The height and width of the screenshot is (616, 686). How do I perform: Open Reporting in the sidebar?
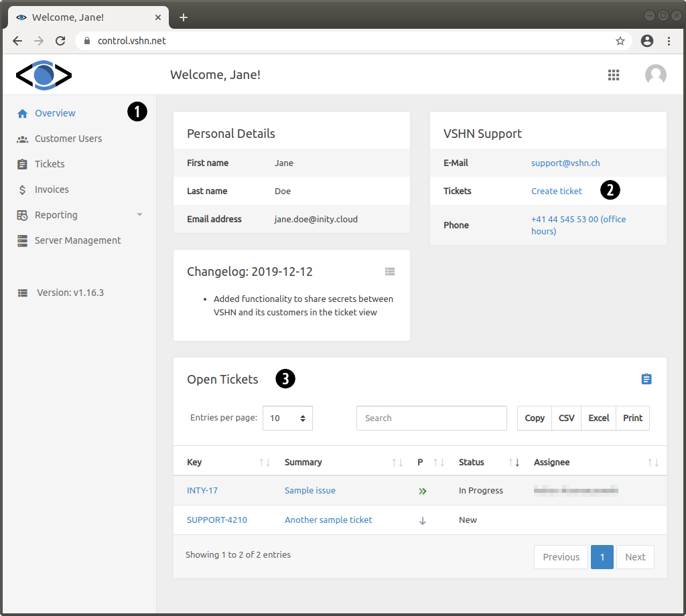[56, 215]
